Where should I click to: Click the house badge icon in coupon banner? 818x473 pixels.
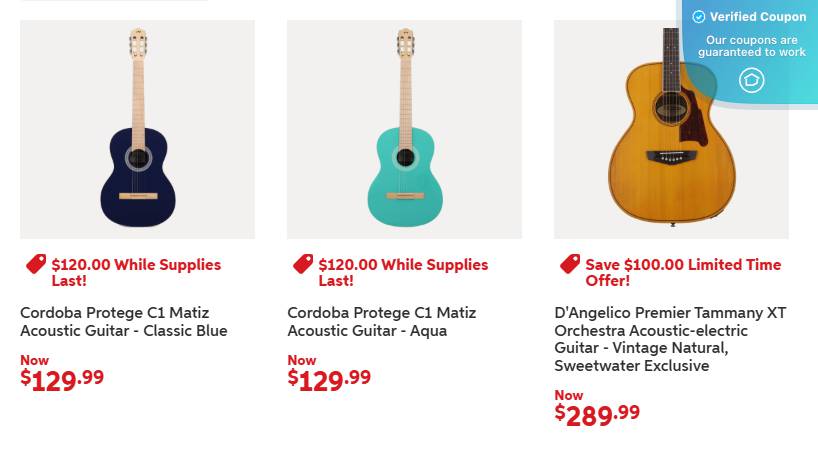(x=752, y=80)
